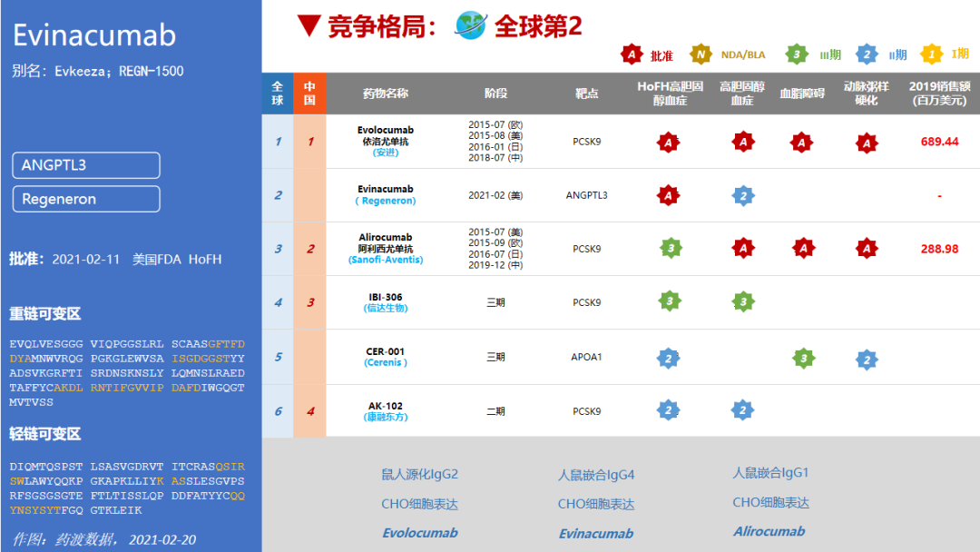Viewport: 980px width, 552px height.
Task: Open the Regeneron link under Evinacumab
Action: (386, 201)
